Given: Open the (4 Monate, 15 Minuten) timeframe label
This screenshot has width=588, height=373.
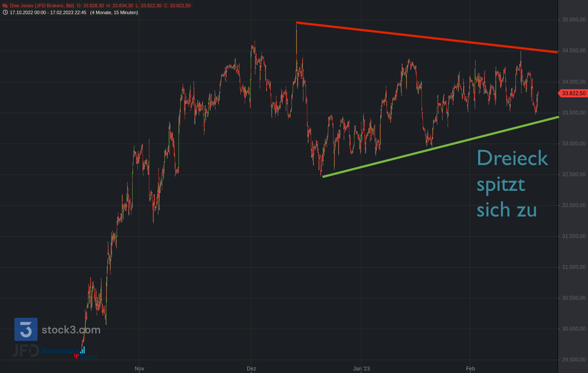Looking at the screenshot, I should pos(114,12).
